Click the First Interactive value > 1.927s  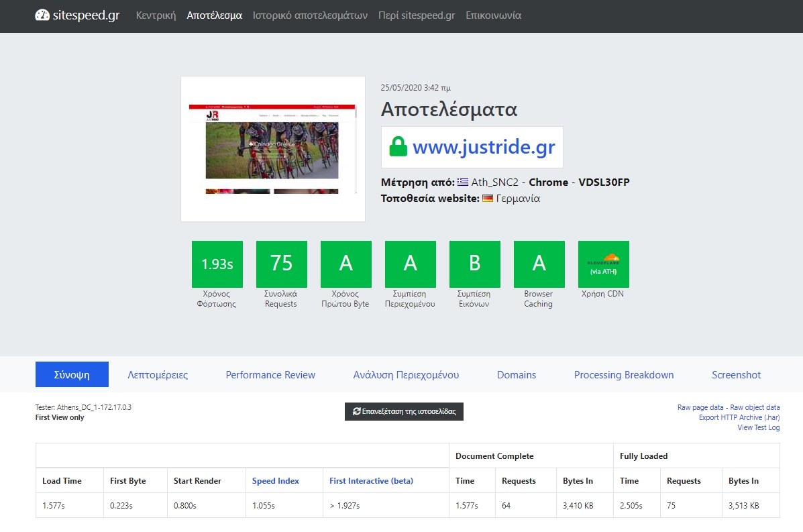coord(344,505)
